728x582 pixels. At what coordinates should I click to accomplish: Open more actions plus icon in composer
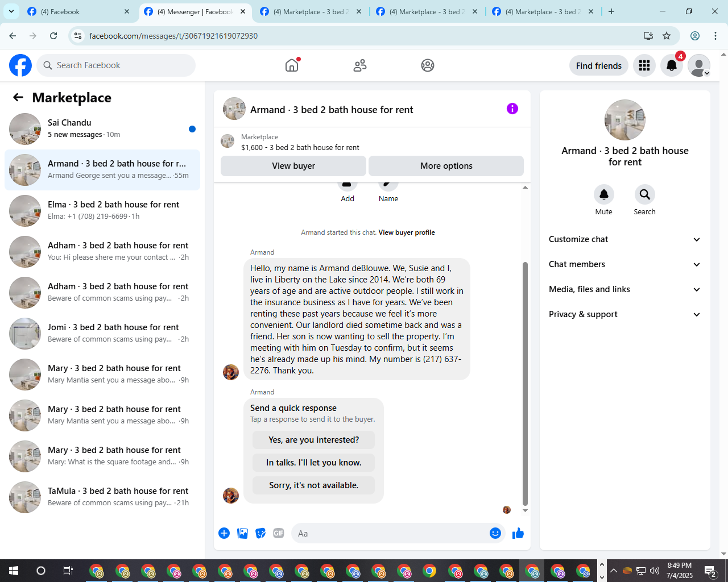(224, 533)
